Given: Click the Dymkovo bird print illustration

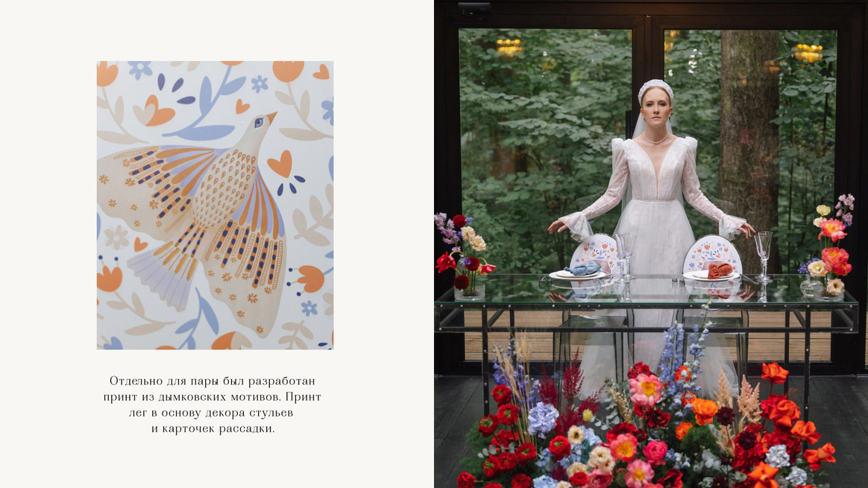Looking at the screenshot, I should click(215, 206).
